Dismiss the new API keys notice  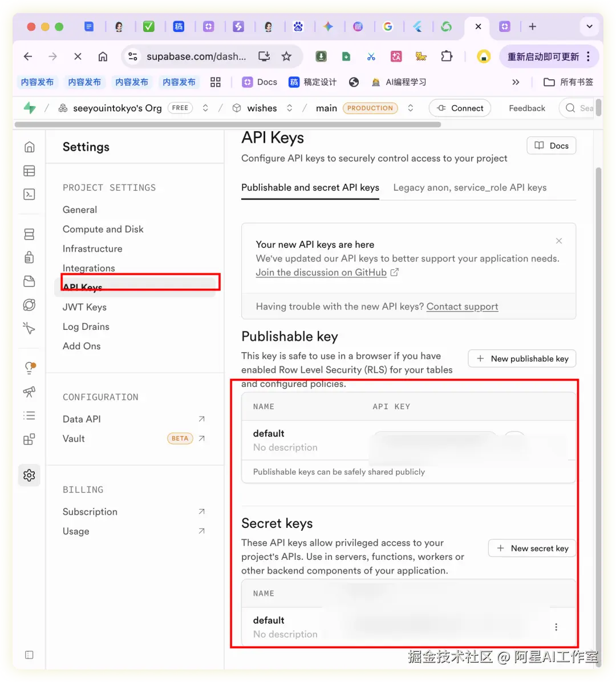point(559,240)
